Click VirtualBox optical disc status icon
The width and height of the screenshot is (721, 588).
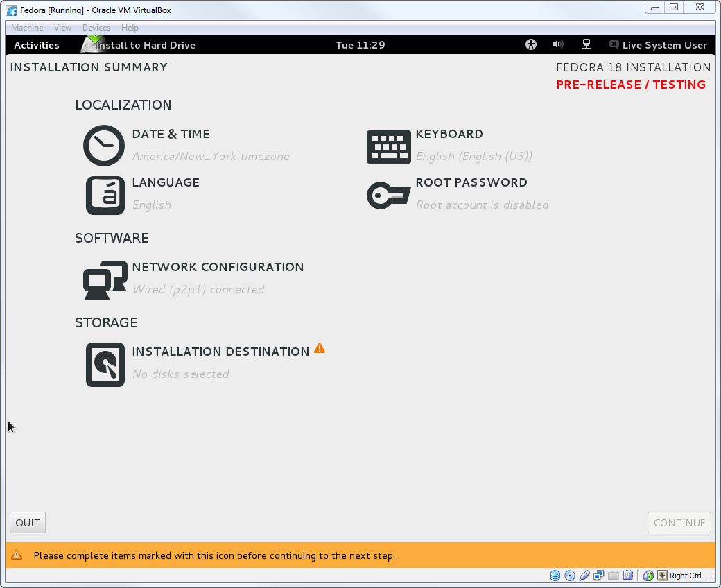(x=570, y=575)
